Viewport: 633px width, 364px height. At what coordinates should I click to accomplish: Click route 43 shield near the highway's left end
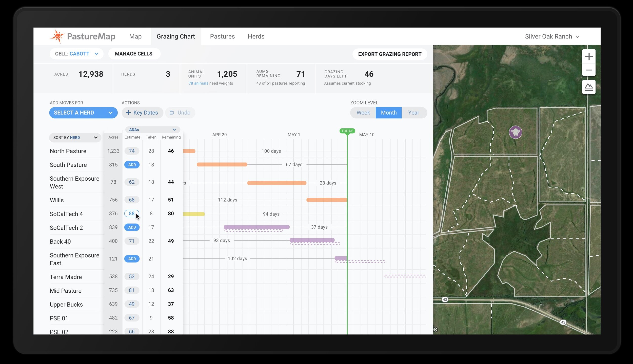click(445, 299)
